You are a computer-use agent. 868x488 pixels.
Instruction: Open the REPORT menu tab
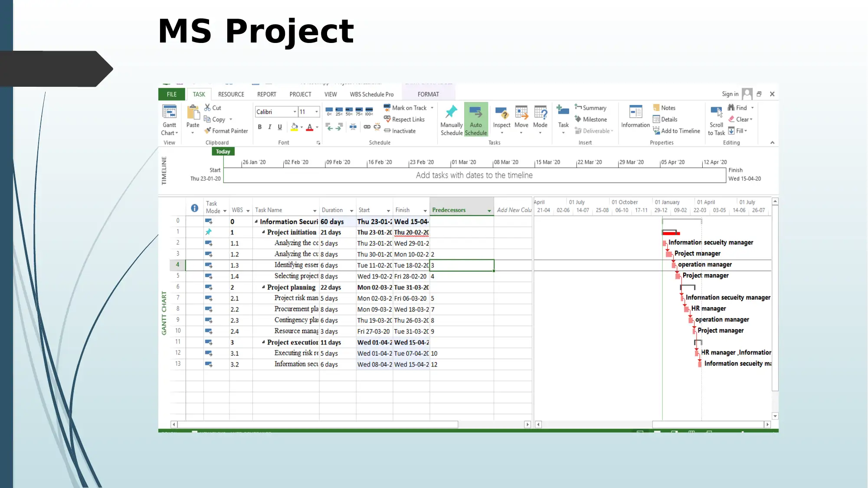267,94
